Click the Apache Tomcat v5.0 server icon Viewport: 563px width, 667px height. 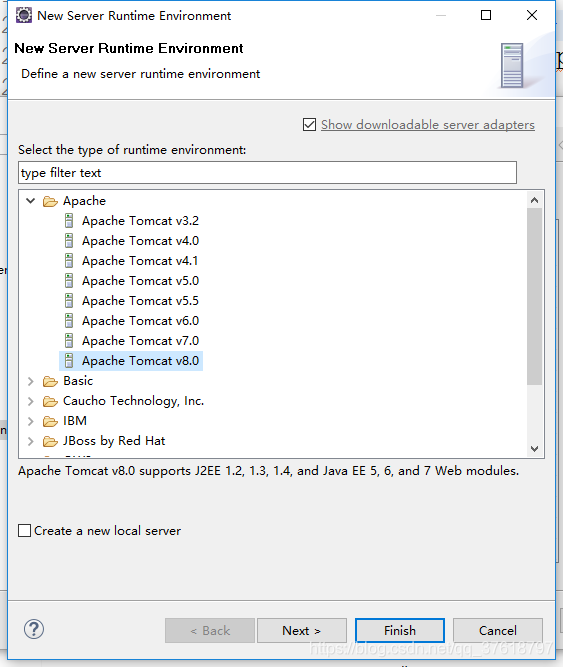click(x=69, y=281)
